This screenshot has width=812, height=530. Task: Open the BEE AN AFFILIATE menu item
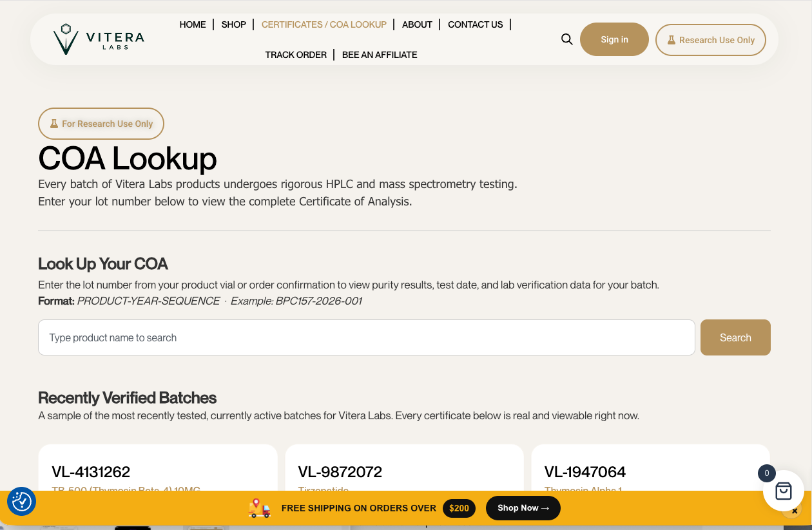(x=380, y=55)
